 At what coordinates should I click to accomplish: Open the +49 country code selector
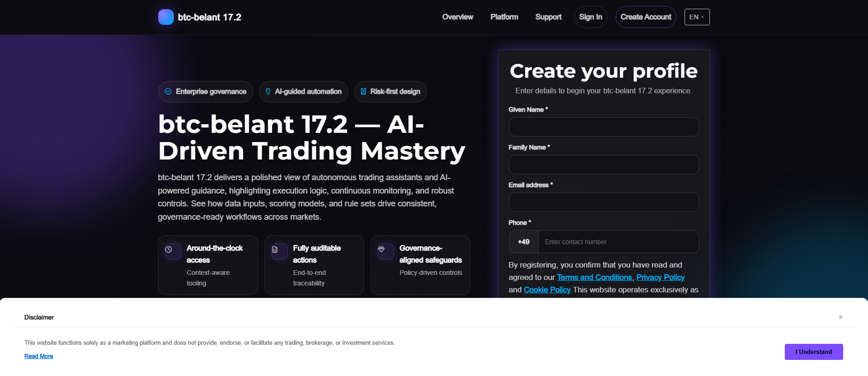(x=524, y=242)
